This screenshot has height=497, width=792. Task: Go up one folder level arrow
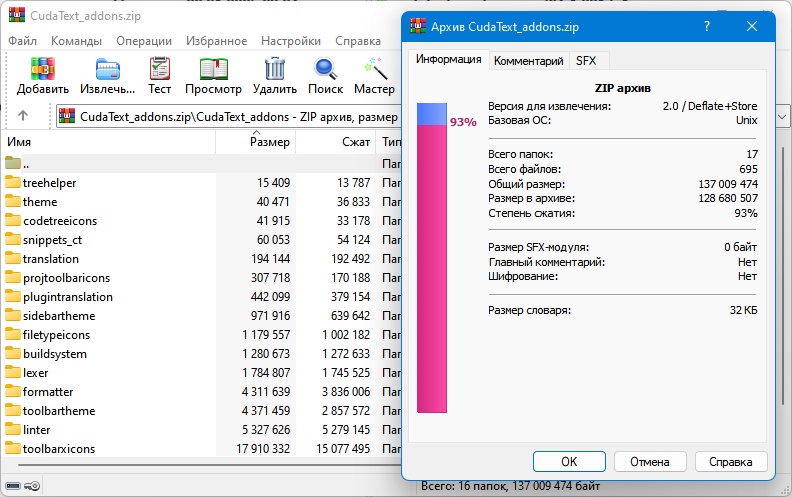(x=23, y=116)
